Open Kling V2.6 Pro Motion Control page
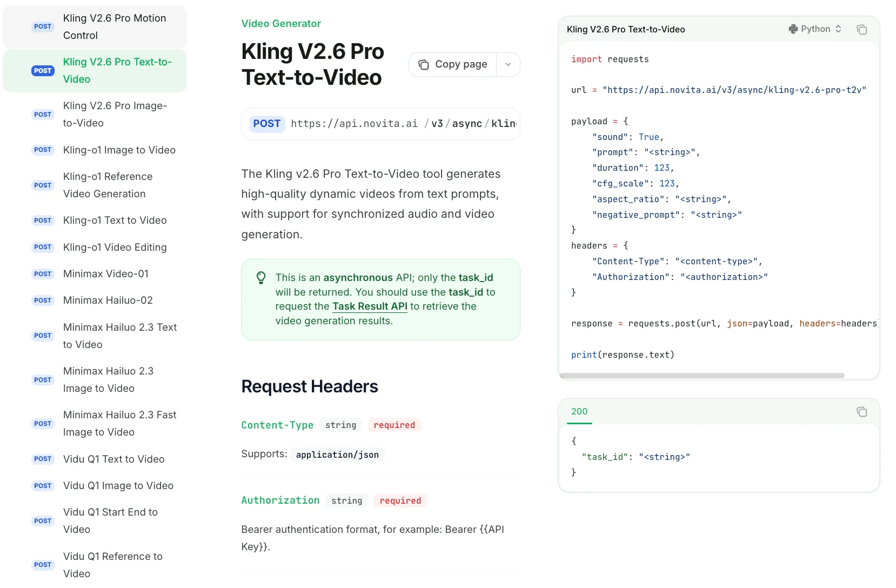Image resolution: width=896 pixels, height=588 pixels. tap(95, 27)
